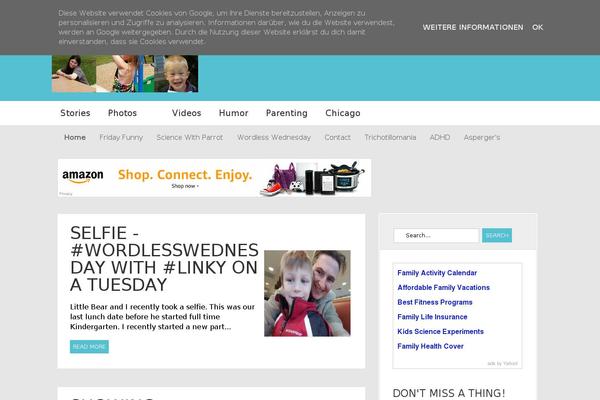The height and width of the screenshot is (400, 600).
Task: Click the ads by Yahoo label
Action: 502,363
